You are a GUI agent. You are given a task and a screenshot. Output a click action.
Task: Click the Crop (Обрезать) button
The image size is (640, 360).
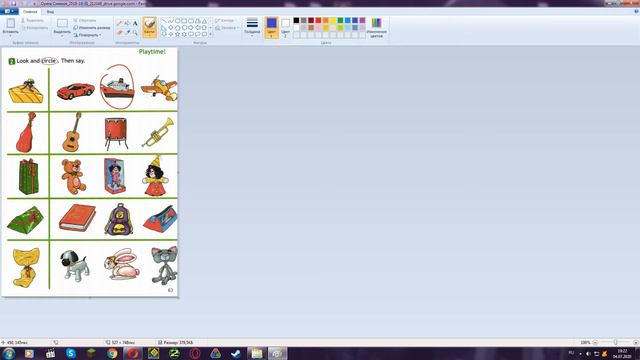(x=85, y=20)
